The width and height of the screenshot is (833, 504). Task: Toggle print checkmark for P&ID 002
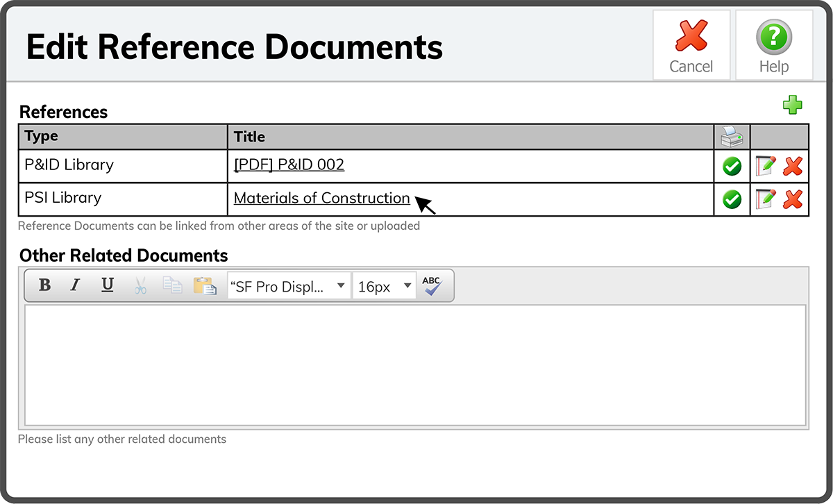732,166
